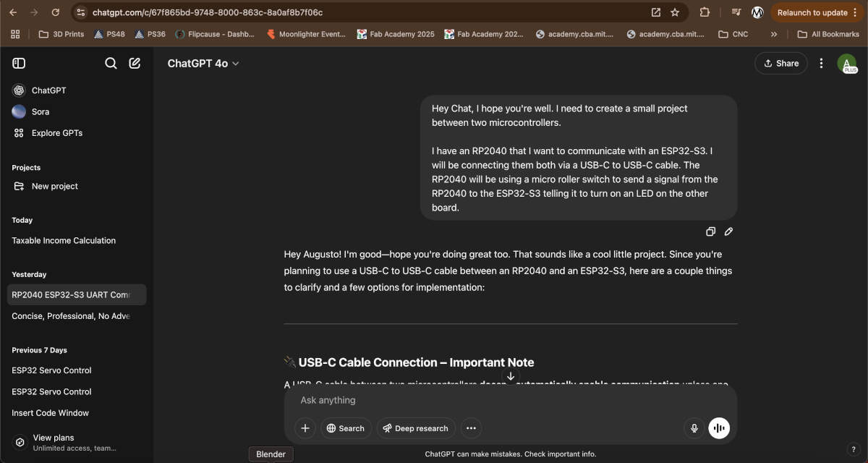Focus the Ask anything input field
The image size is (868, 463).
click(510, 400)
